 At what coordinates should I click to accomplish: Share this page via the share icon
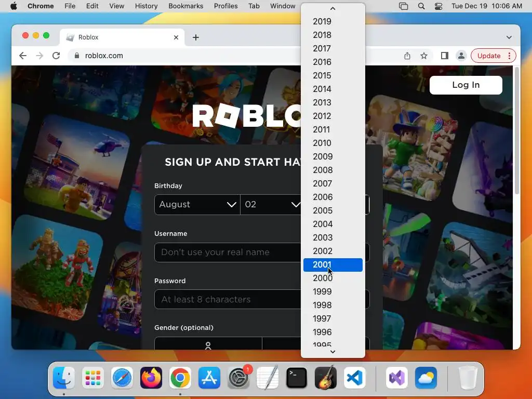(x=407, y=56)
